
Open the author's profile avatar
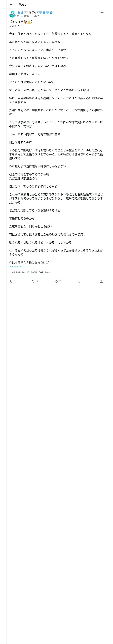point(12,14)
